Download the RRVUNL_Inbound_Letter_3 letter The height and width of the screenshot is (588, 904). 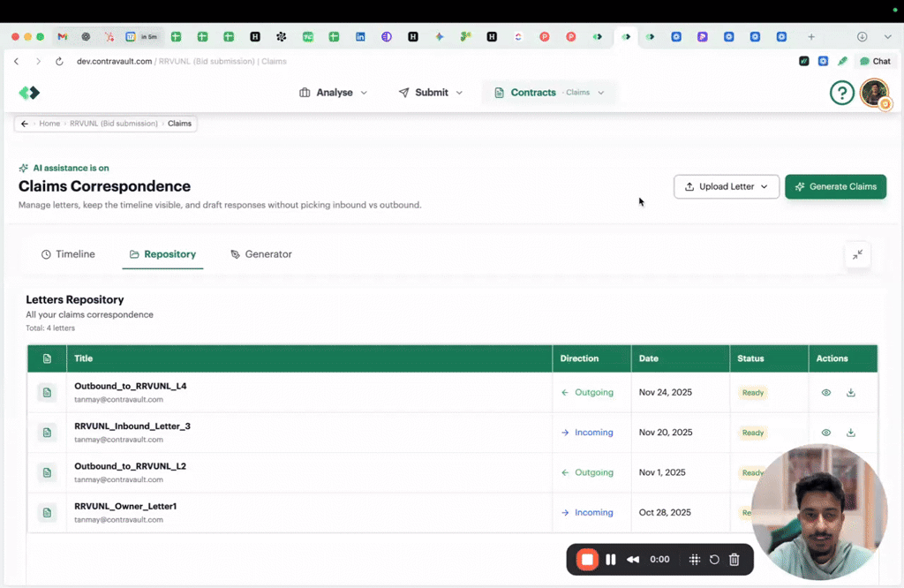click(x=851, y=433)
